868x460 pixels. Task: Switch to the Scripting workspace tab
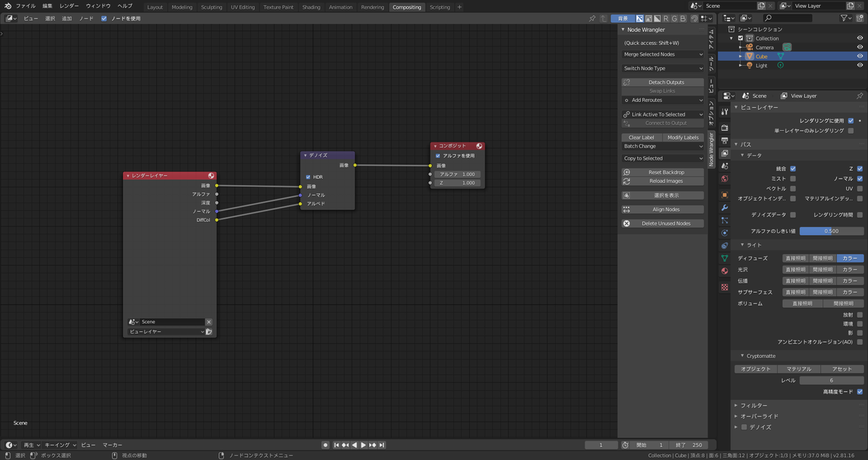440,7
